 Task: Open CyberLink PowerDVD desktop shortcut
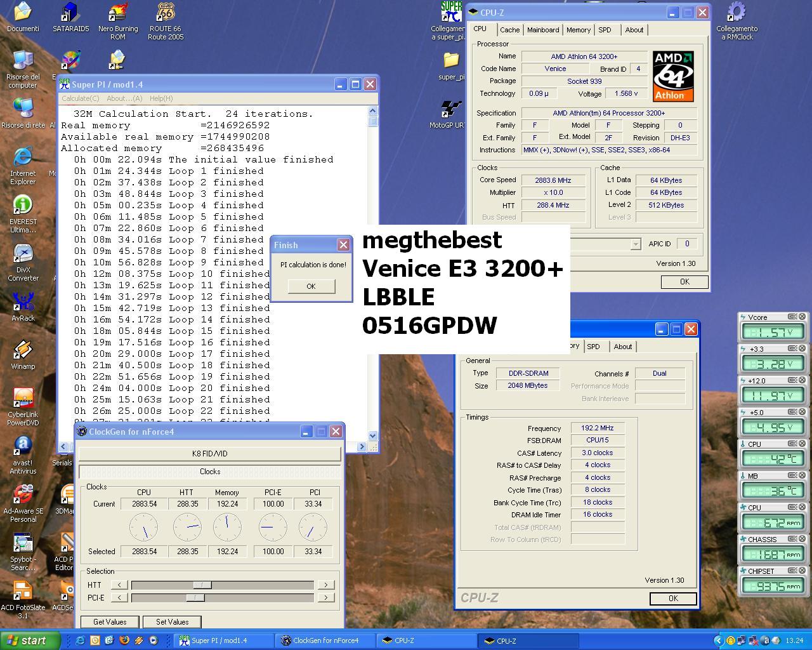[x=23, y=407]
